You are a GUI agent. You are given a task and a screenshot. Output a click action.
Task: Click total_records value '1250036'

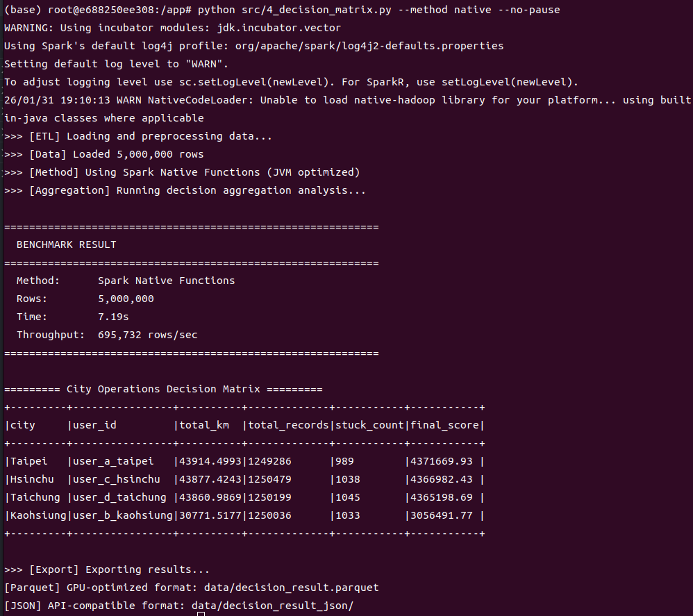269,516
